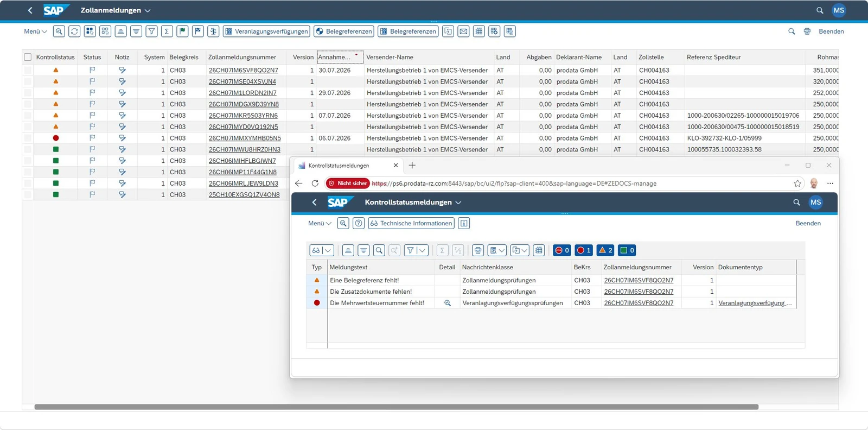Select row checkbox for 26CH07IM6SVF8QO2N7
The image size is (868, 430).
click(x=28, y=70)
